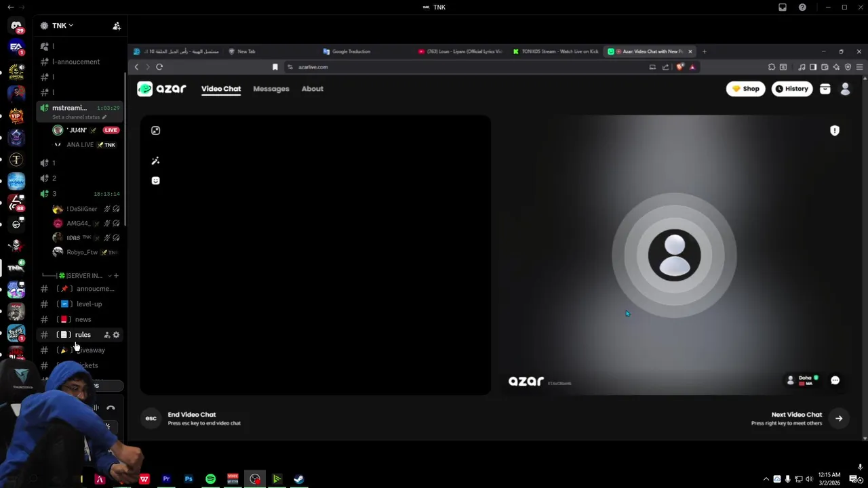End Video Chat esc button
Viewport: 868px width, 488px height.
[151, 418]
